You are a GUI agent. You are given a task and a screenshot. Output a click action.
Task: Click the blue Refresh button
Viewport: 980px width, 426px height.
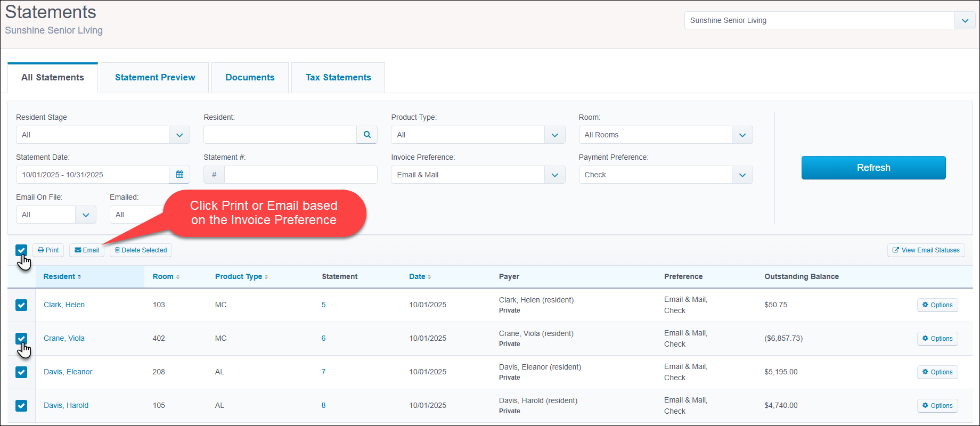[x=873, y=168]
